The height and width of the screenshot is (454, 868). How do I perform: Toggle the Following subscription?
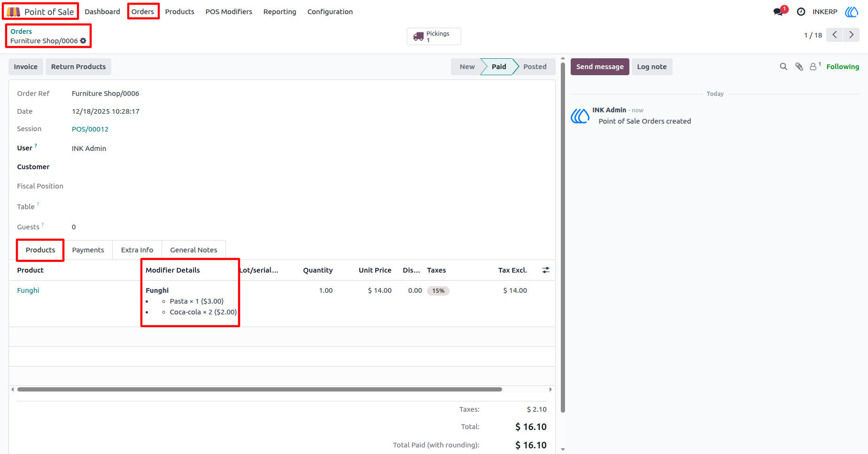coord(843,67)
